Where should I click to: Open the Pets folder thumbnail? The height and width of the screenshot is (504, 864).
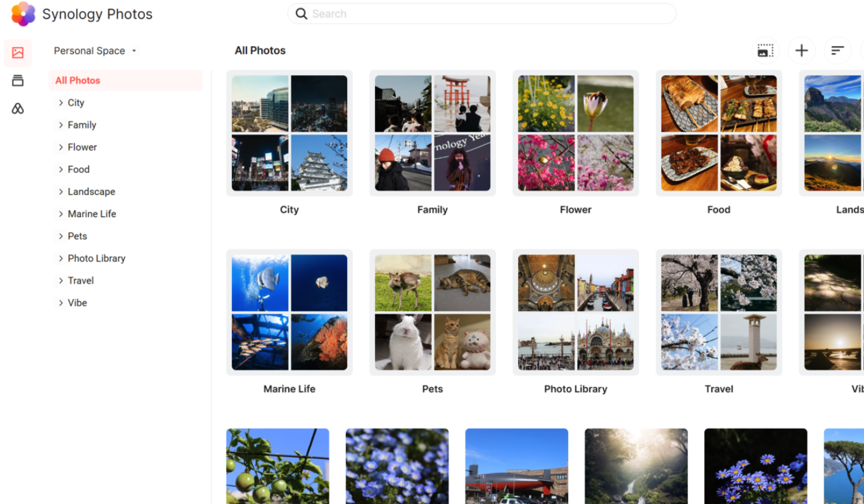pos(432,312)
